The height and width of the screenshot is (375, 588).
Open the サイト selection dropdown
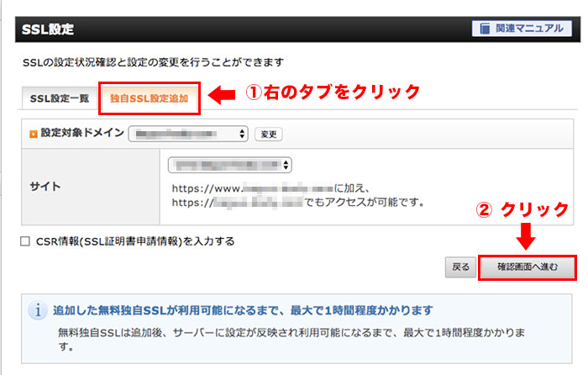click(x=230, y=165)
